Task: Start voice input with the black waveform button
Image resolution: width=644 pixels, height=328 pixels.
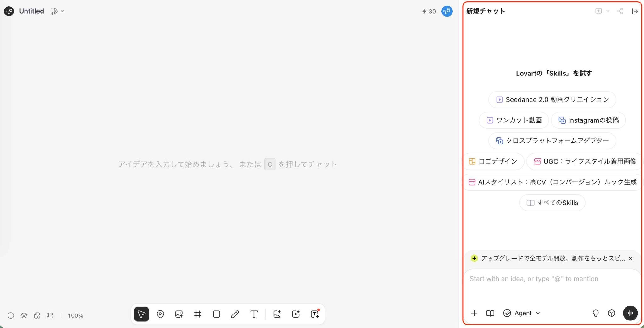Action: 630,313
